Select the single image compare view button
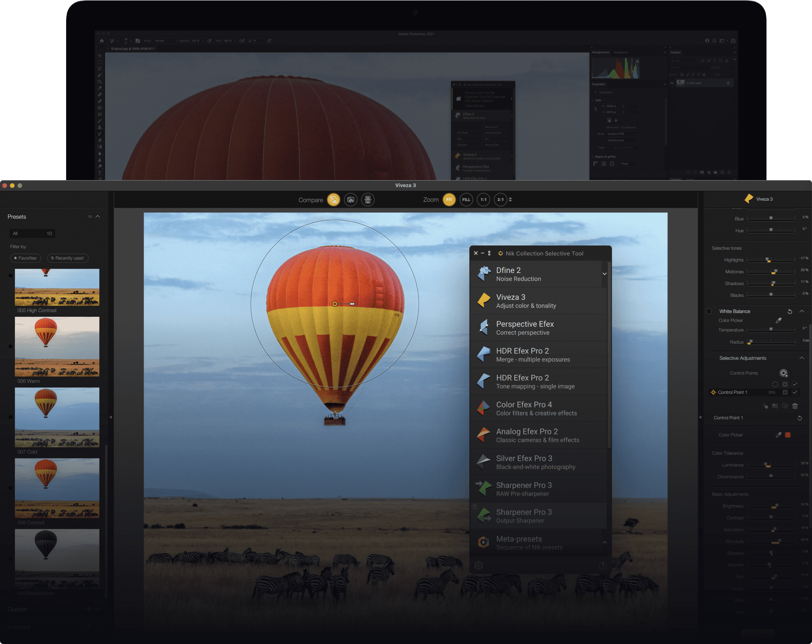 point(333,200)
